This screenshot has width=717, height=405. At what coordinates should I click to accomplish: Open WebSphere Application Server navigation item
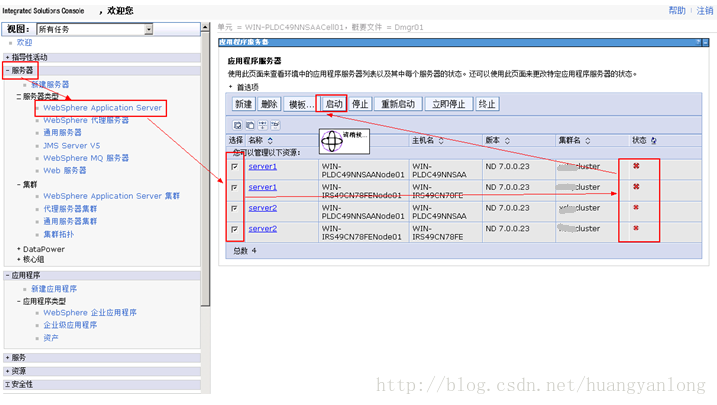(x=102, y=108)
